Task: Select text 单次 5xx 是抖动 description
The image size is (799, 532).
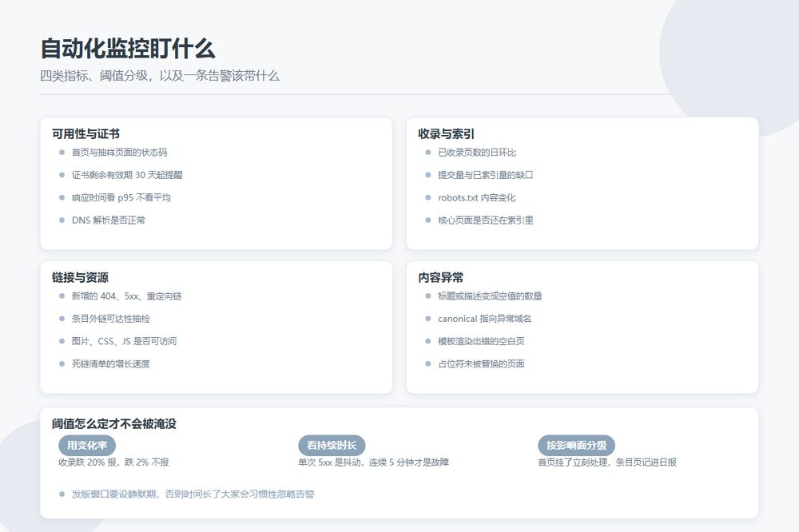Action: tap(373, 463)
